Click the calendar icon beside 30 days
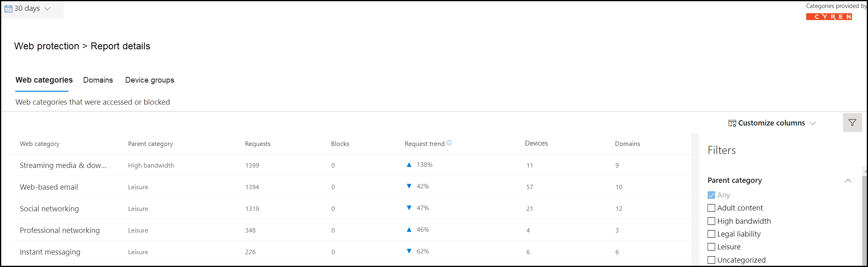Screen dimensions: 868x267 [x=8, y=9]
